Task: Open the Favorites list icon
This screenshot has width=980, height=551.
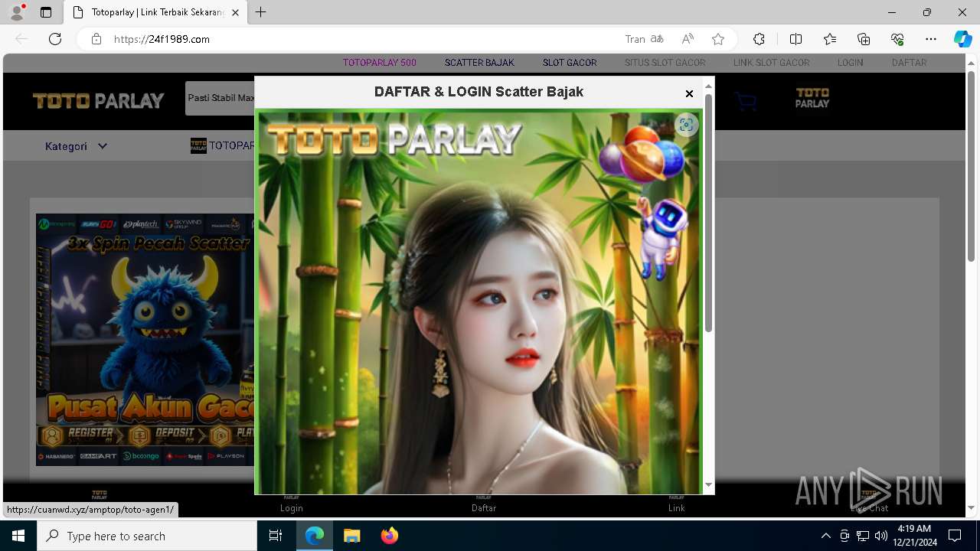Action: [x=830, y=39]
